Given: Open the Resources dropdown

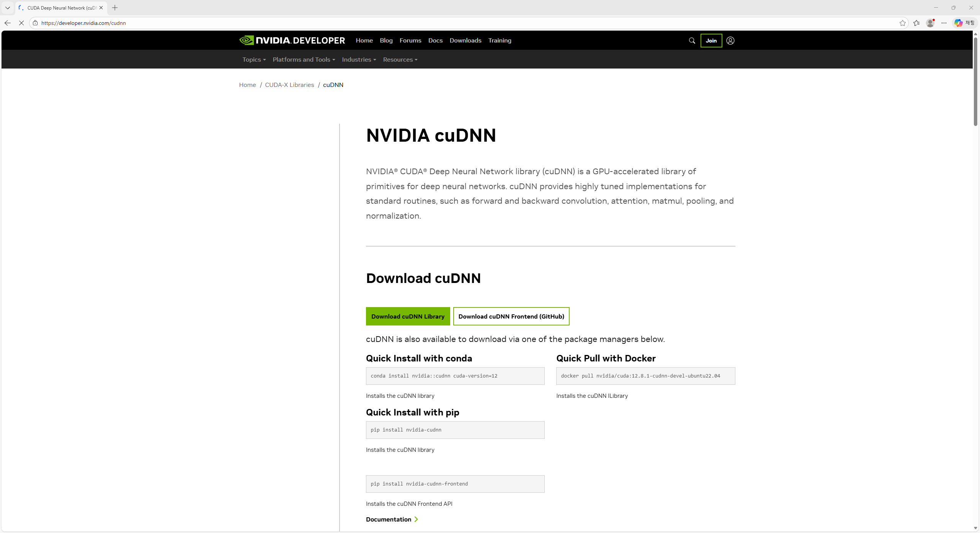Looking at the screenshot, I should 400,59.
